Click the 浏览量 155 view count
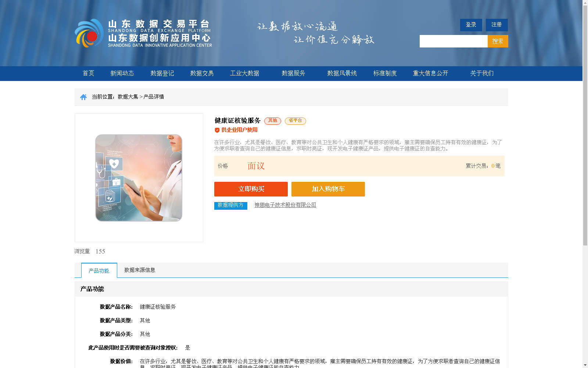The height and width of the screenshot is (368, 588). [90, 251]
